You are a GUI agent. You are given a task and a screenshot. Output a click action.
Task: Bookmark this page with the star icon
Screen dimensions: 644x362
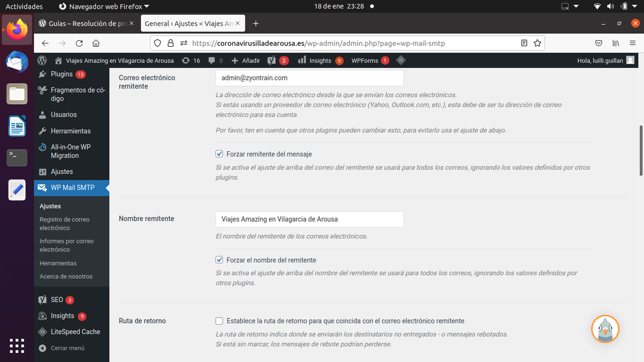tap(537, 43)
